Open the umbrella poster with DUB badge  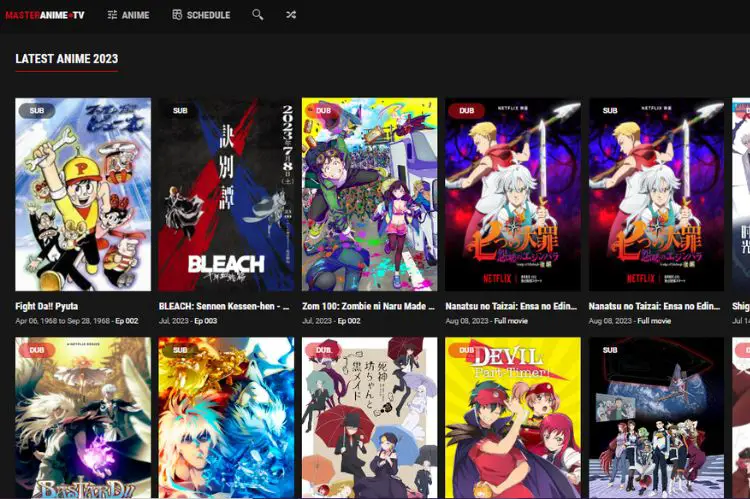[370, 418]
